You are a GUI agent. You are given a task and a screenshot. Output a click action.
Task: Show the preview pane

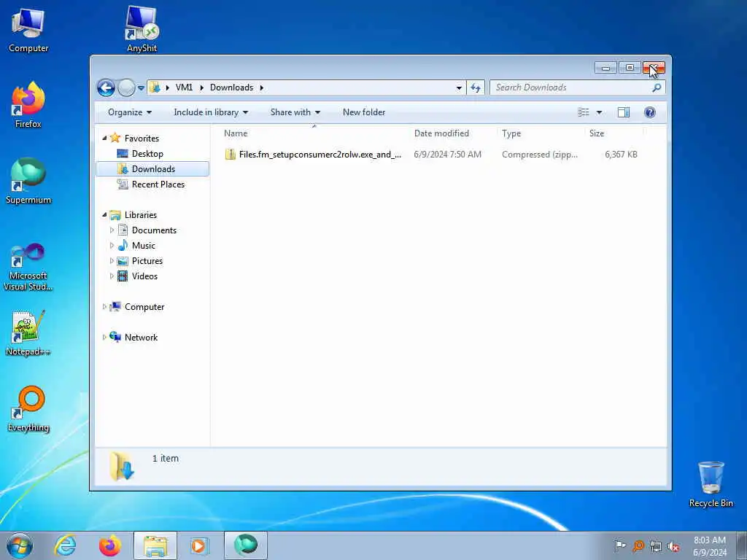(x=624, y=112)
